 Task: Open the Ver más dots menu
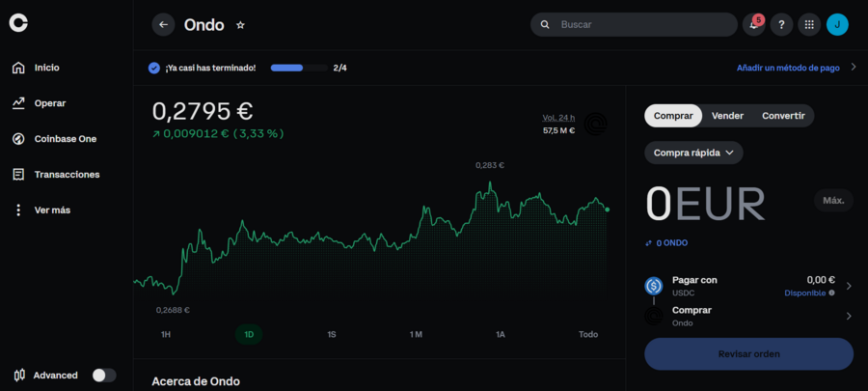(18, 210)
